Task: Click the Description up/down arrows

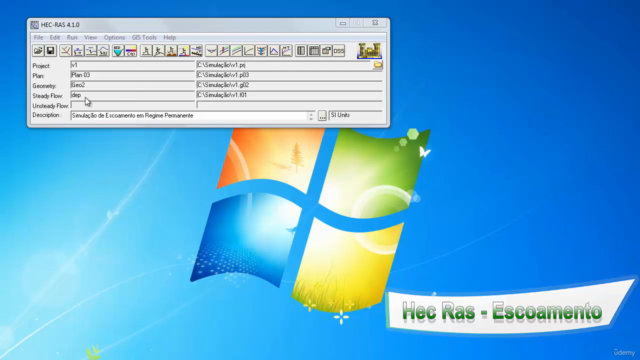Action: (x=311, y=116)
